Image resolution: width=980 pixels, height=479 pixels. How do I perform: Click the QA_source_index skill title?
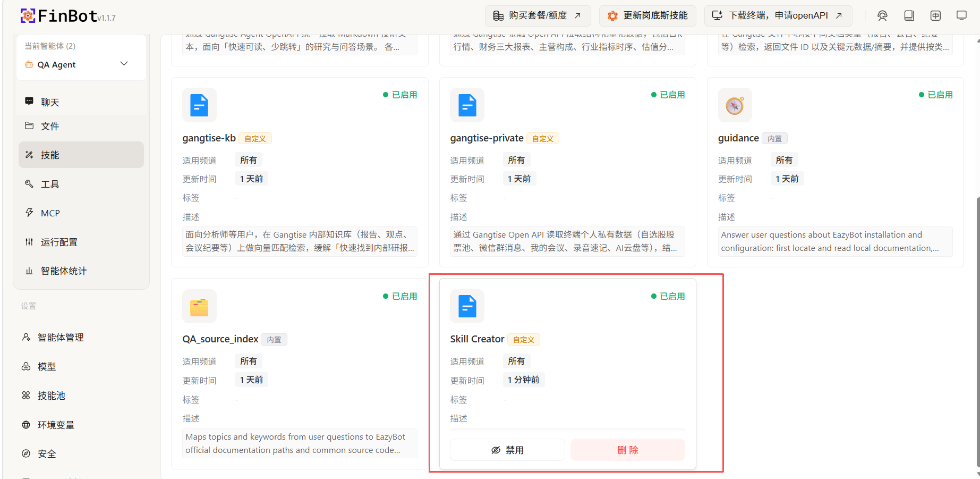(220, 339)
